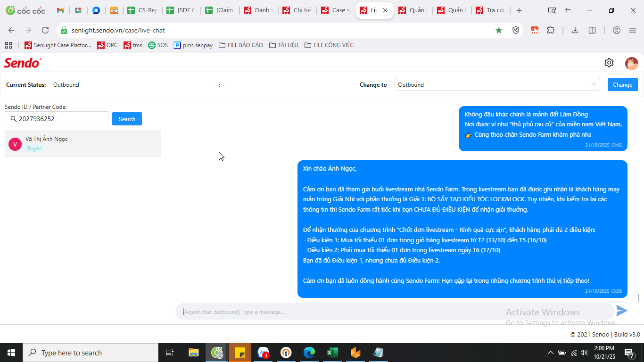
Task: Click the Search button
Action: (x=127, y=119)
